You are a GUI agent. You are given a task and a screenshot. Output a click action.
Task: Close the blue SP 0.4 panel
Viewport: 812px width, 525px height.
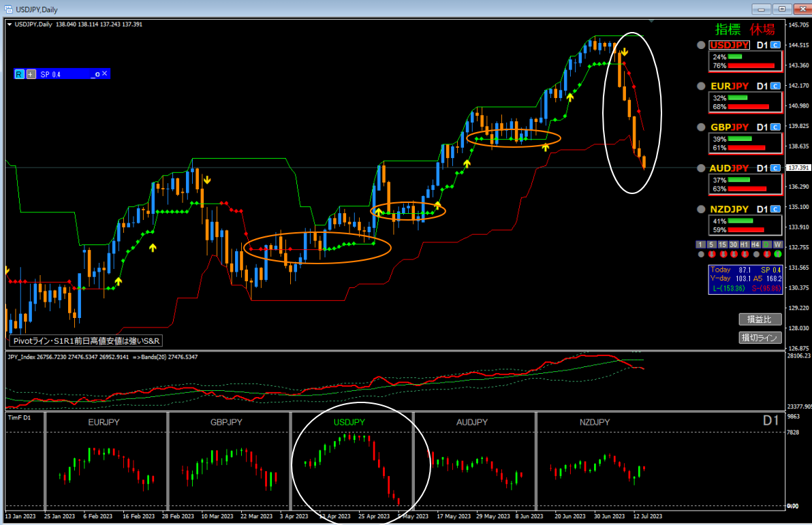(x=105, y=74)
